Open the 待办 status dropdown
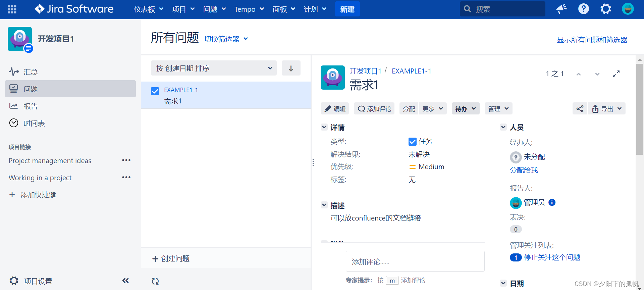This screenshot has width=644, height=290. [x=466, y=109]
